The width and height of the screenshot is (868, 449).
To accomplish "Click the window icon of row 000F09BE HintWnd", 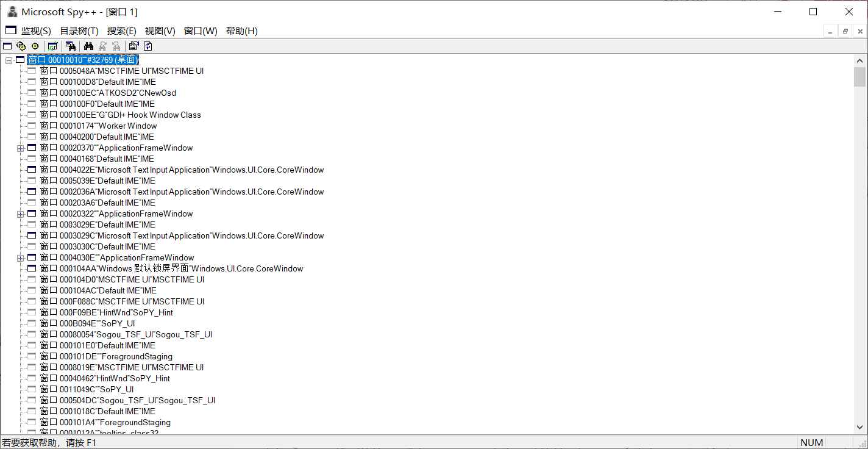I will pos(32,312).
